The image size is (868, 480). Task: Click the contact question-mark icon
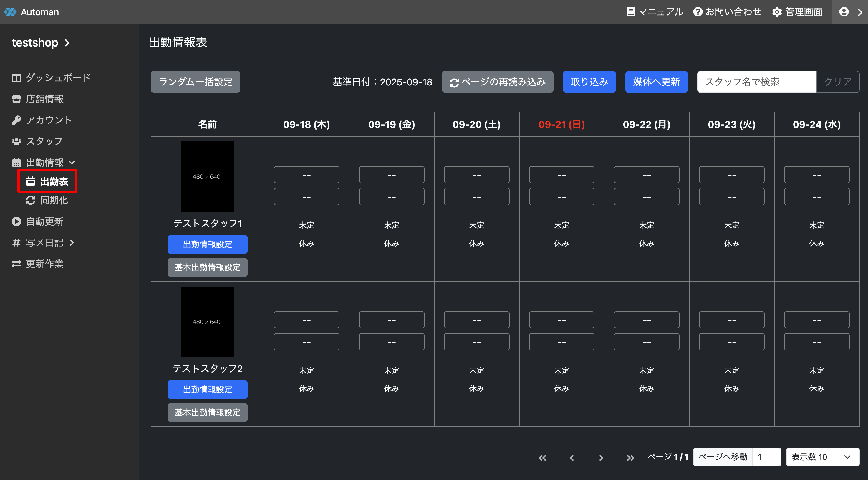click(698, 12)
